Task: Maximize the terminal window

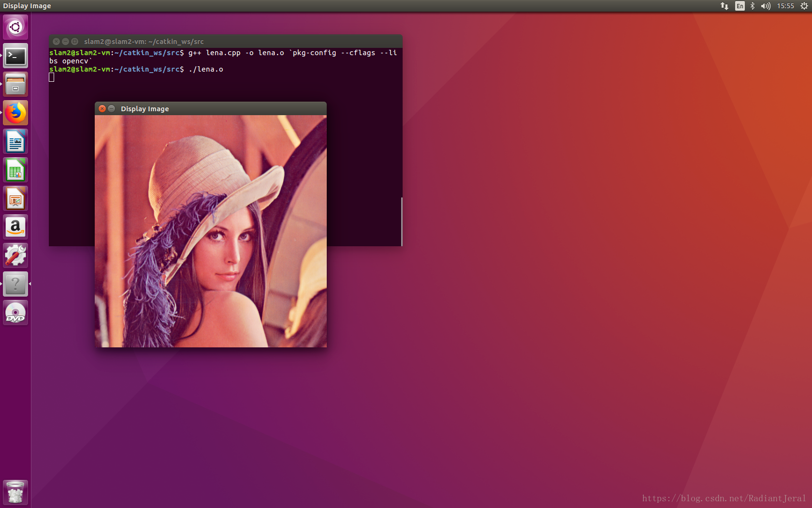Action: click(74, 41)
